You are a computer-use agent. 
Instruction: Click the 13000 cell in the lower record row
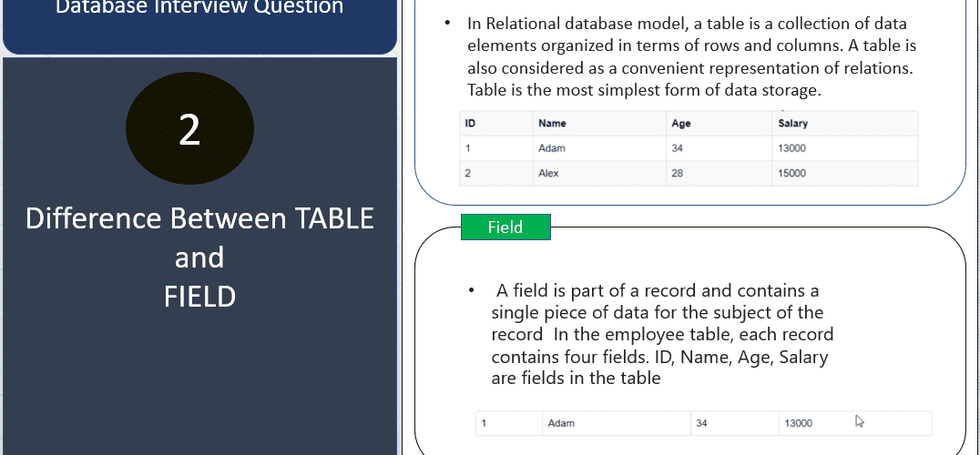pyautogui.click(x=855, y=423)
